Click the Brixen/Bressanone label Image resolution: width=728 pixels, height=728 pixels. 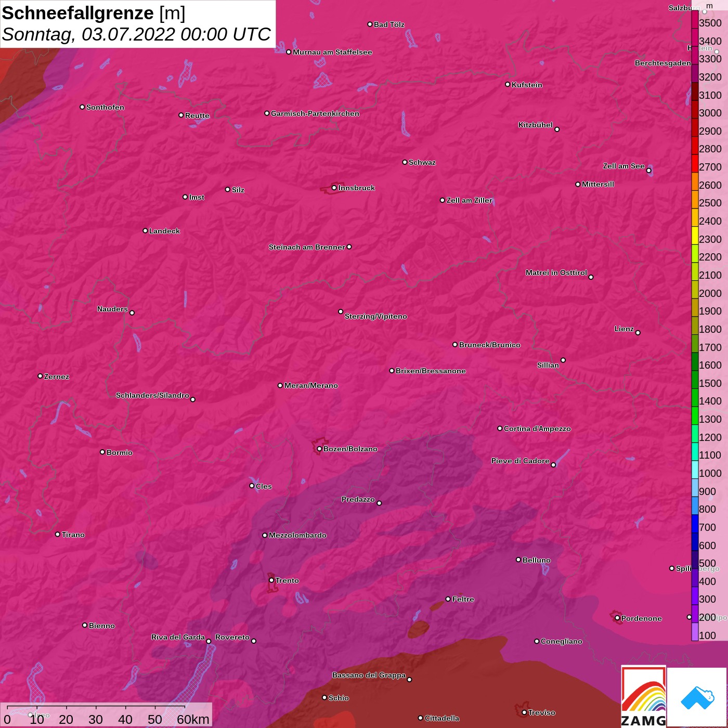pyautogui.click(x=431, y=371)
